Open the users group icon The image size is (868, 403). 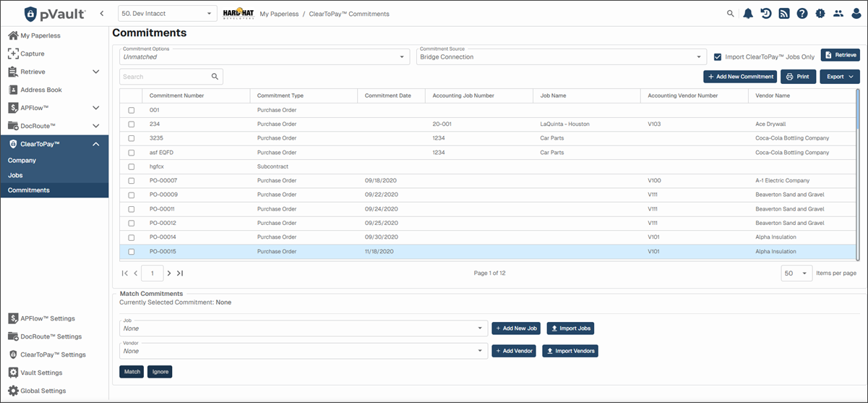point(838,14)
